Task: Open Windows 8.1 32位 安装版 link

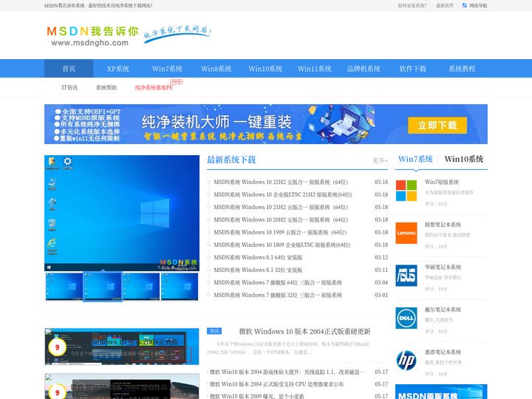Action: [x=258, y=270]
